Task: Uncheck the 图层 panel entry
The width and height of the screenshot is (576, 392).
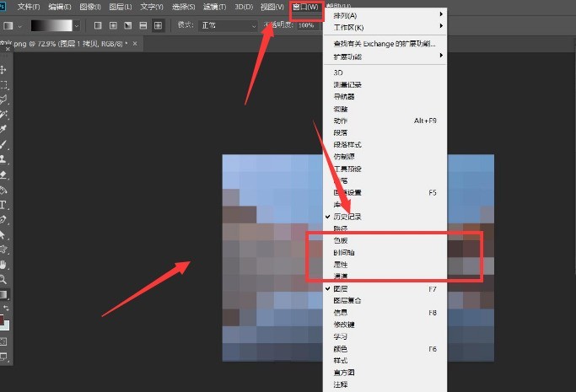Action: coord(385,289)
